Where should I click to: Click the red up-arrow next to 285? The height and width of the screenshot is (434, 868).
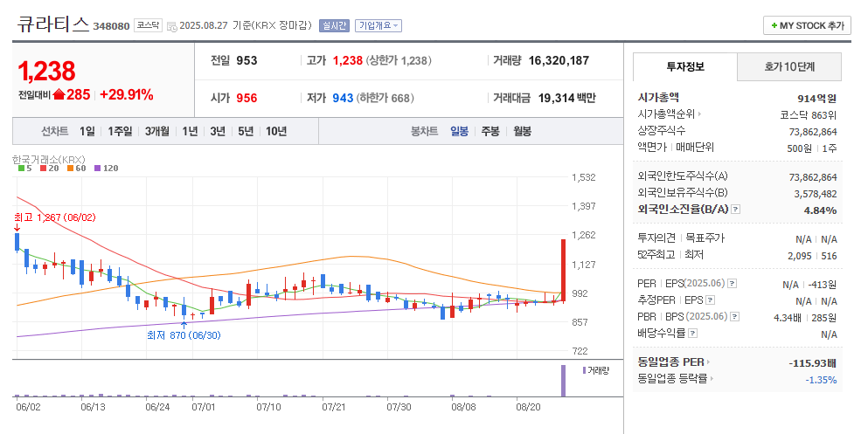(x=59, y=94)
